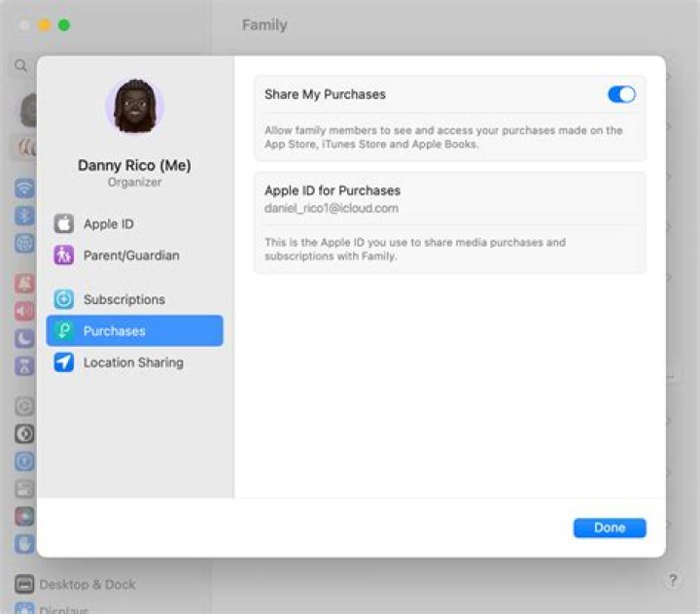
Task: Open the Parent/Guardian section
Action: pyautogui.click(x=134, y=256)
